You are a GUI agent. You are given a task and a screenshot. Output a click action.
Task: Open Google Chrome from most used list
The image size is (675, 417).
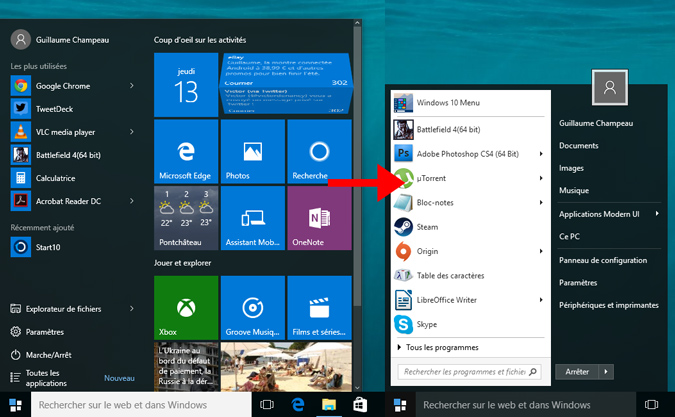click(60, 86)
